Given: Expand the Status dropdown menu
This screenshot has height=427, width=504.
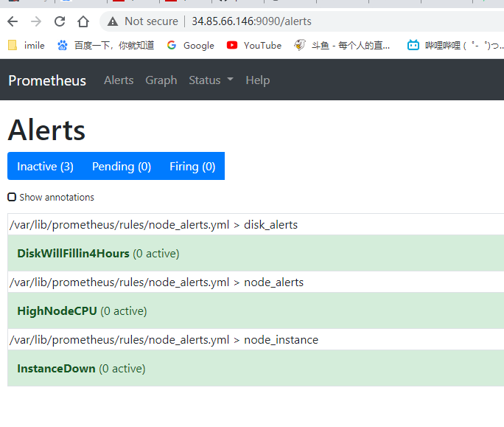Looking at the screenshot, I should tap(211, 80).
